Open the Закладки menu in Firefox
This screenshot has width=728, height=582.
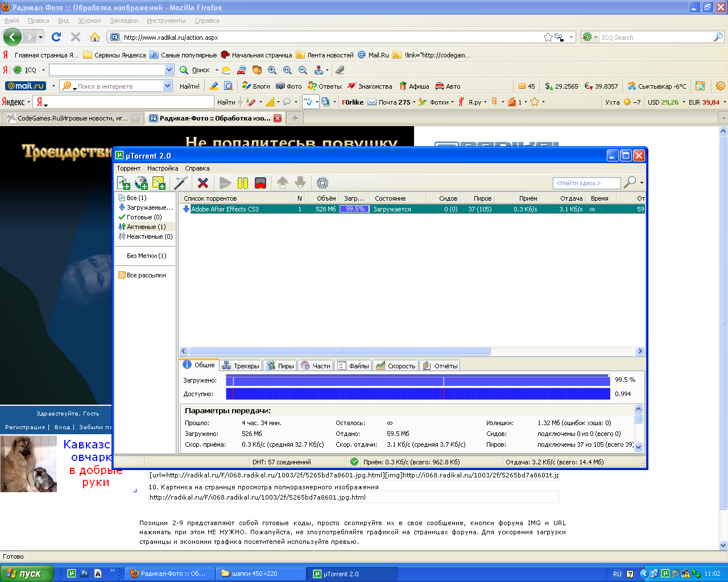[x=124, y=20]
